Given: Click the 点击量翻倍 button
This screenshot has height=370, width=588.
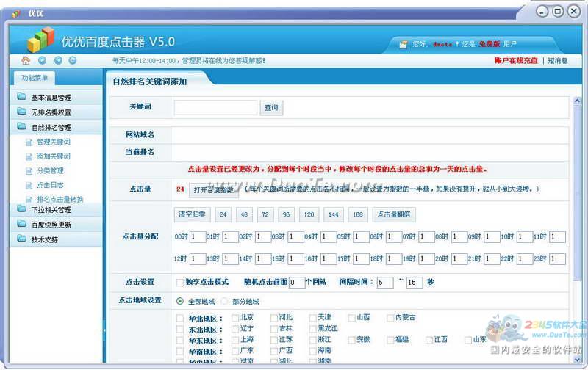Looking at the screenshot, I should click(x=394, y=214).
